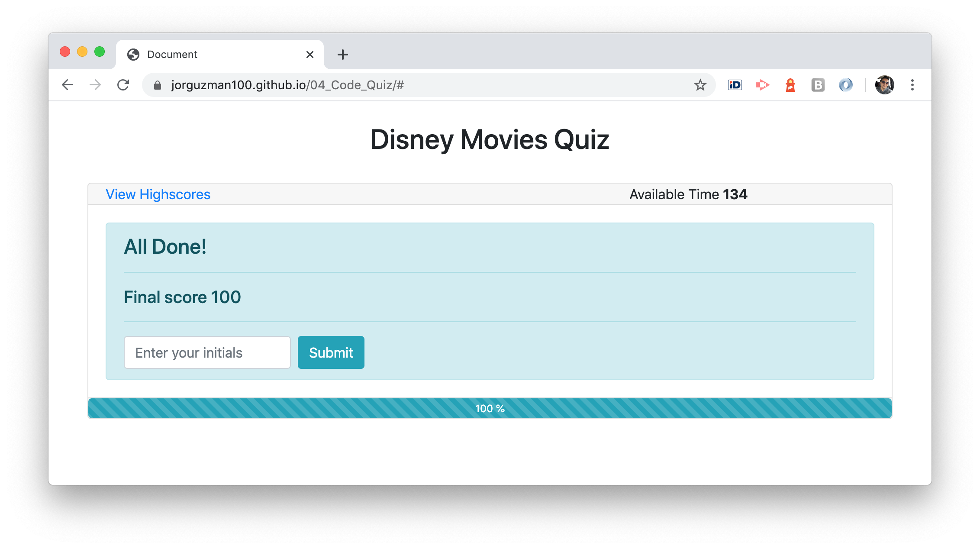Open the Chrome three-dot menu
The height and width of the screenshot is (549, 980).
912,85
